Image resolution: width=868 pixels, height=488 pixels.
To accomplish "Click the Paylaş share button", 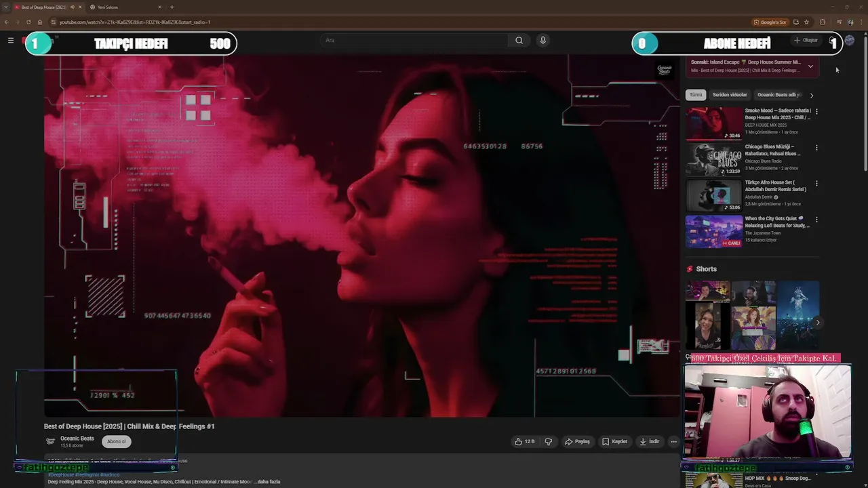I will (x=577, y=441).
